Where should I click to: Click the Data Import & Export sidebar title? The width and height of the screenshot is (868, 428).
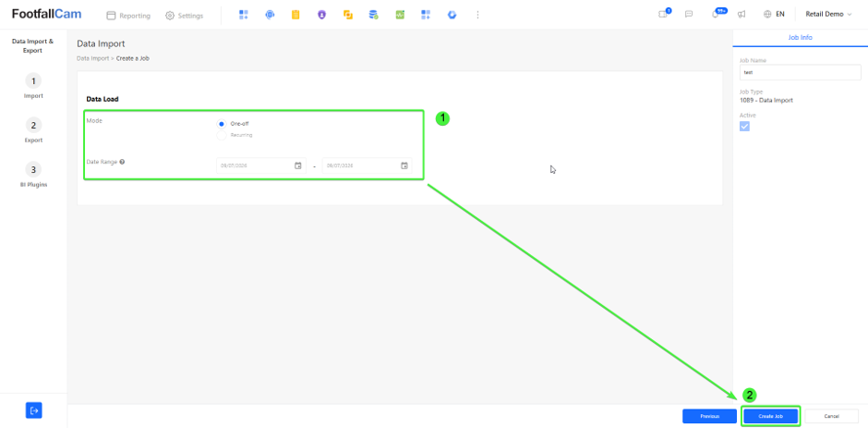pos(33,45)
